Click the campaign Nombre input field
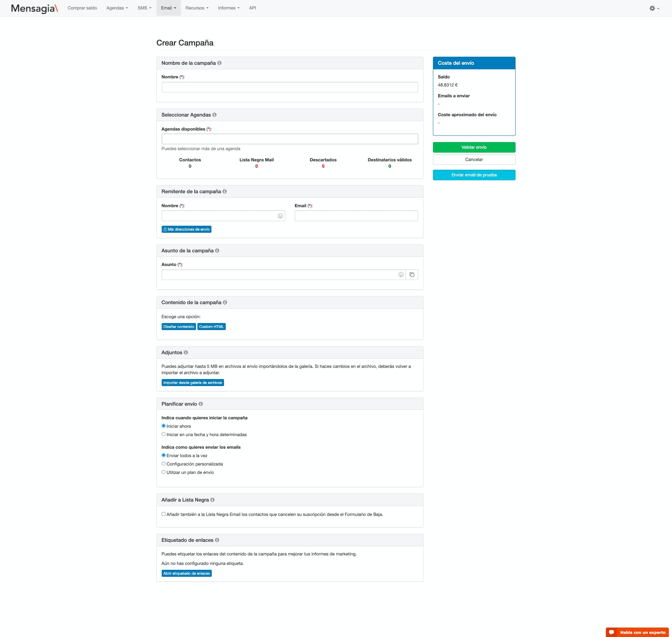 coord(289,87)
